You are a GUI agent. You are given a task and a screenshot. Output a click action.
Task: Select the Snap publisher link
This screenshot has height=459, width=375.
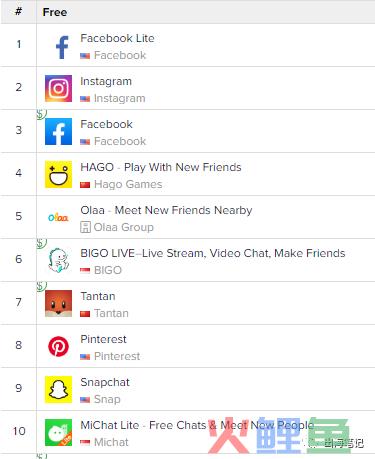pos(107,399)
